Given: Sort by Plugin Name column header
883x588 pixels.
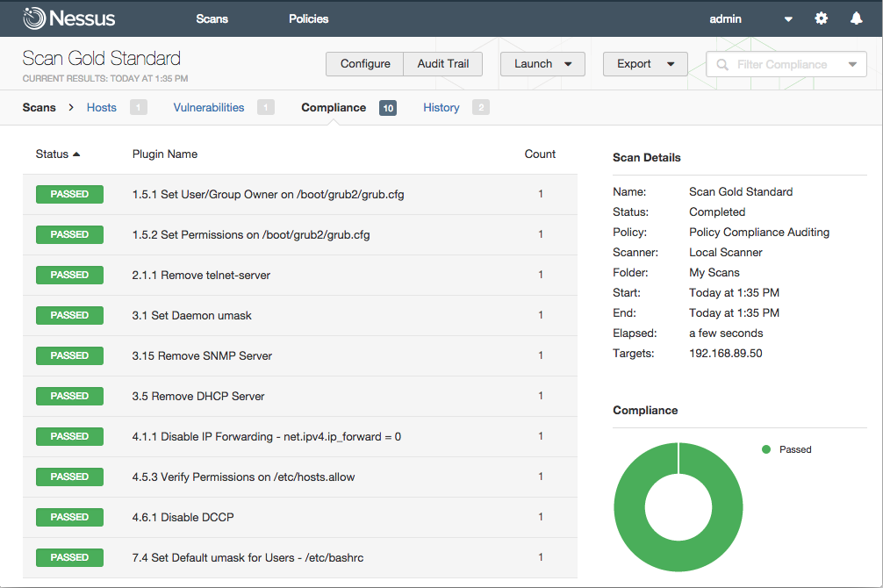Looking at the screenshot, I should click(x=164, y=154).
